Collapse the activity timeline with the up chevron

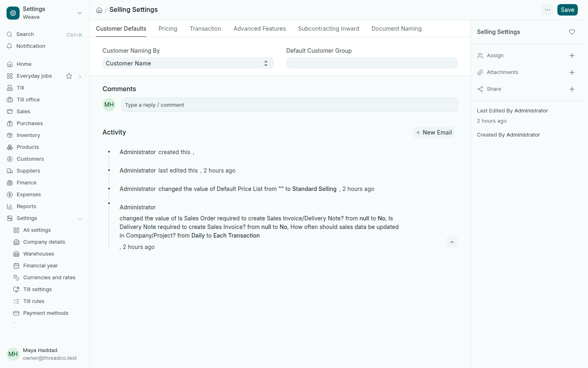452,242
